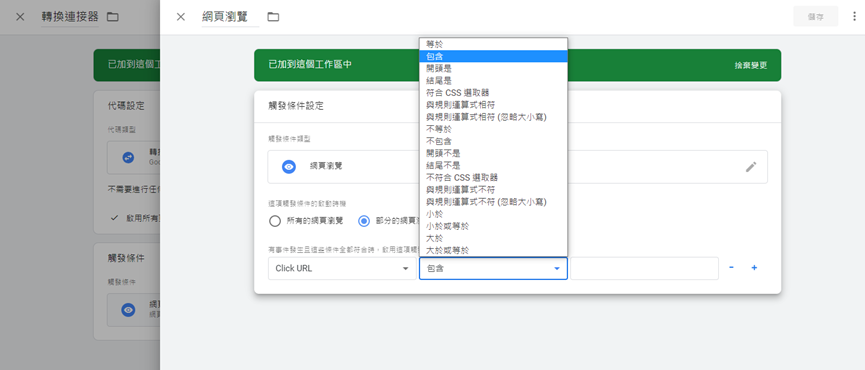Open folder icon next to 網頁瀏覽 title
The height and width of the screenshot is (370, 865).
click(273, 17)
